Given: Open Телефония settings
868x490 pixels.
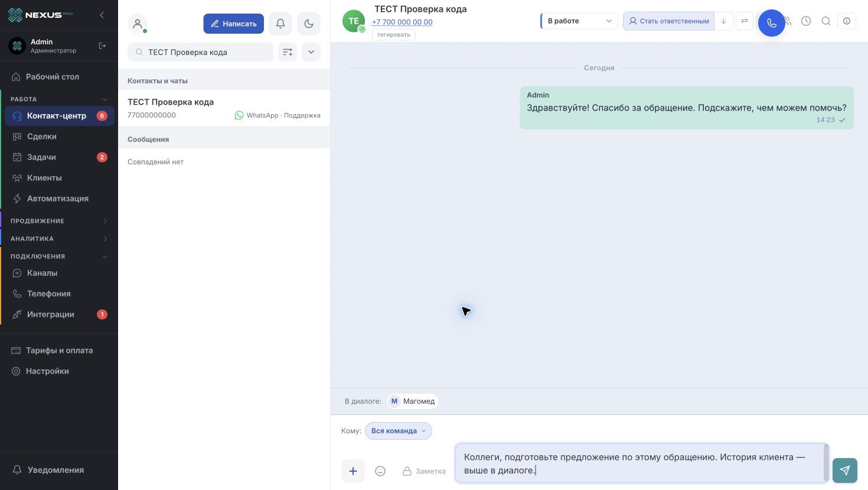Looking at the screenshot, I should tap(59, 294).
